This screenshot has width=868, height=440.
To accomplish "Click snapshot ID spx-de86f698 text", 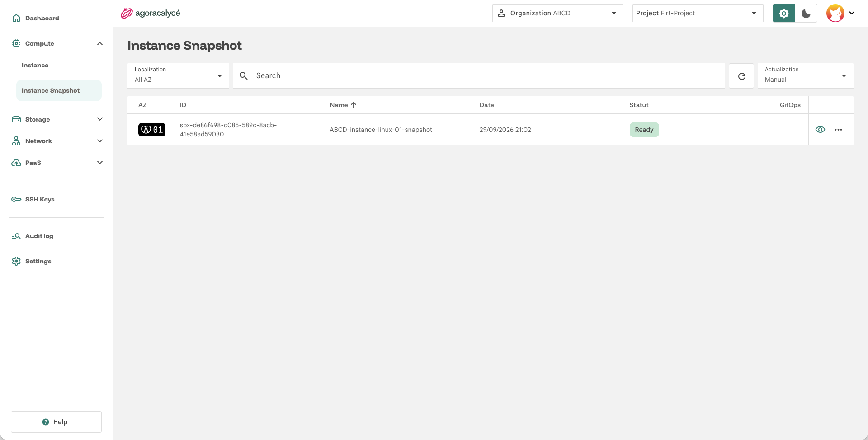I will [x=228, y=130].
